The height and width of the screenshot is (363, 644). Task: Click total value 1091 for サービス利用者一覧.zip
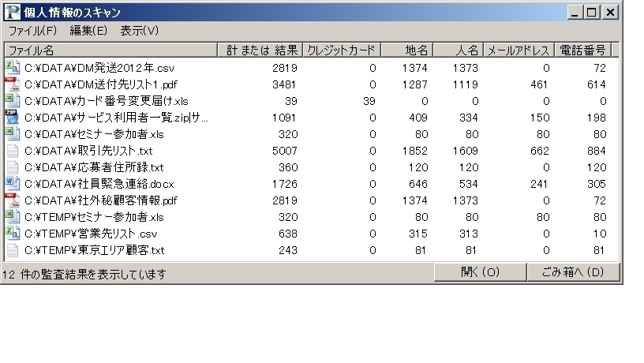pos(284,118)
